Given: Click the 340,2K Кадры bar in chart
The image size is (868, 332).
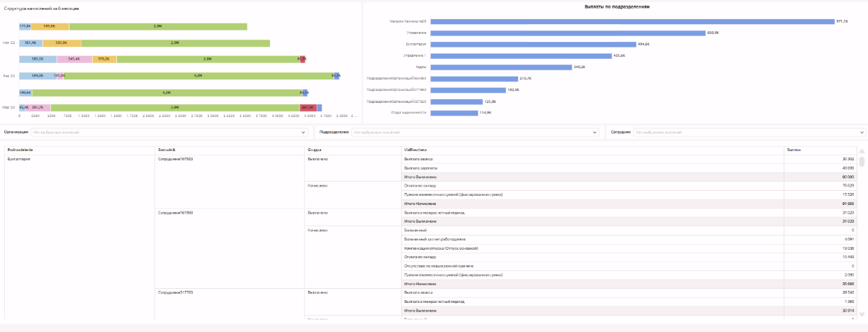Looking at the screenshot, I should click(500, 67).
